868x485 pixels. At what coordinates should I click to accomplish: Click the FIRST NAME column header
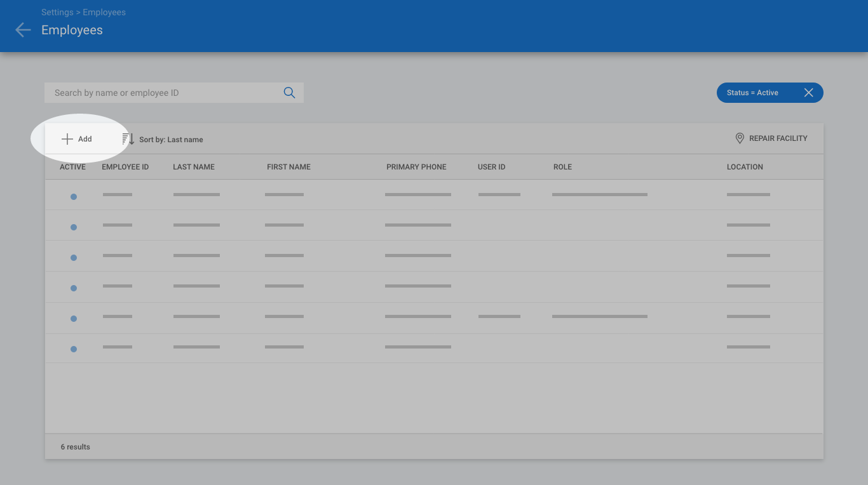[x=288, y=167]
